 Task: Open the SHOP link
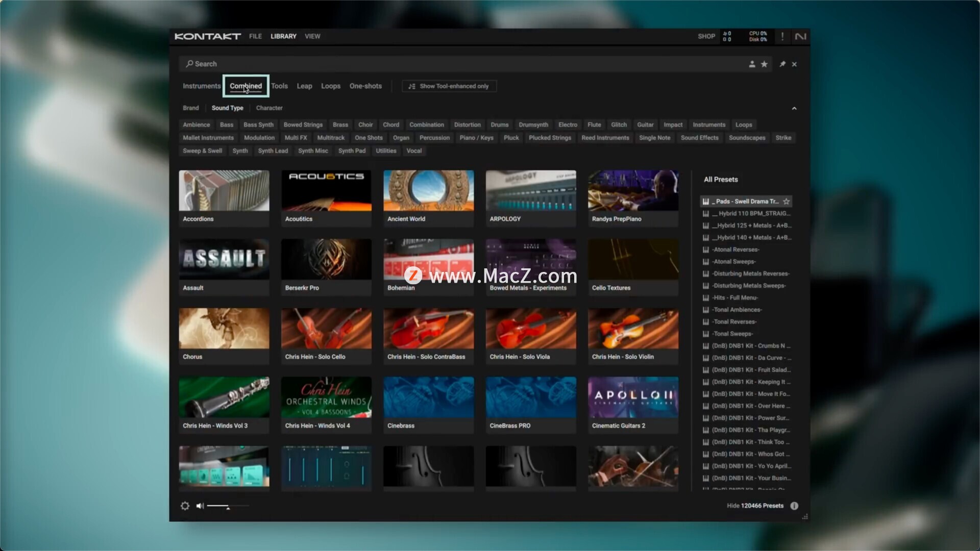706,36
